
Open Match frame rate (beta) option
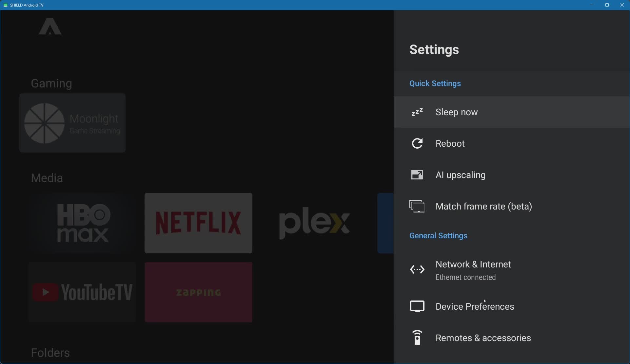(x=483, y=207)
